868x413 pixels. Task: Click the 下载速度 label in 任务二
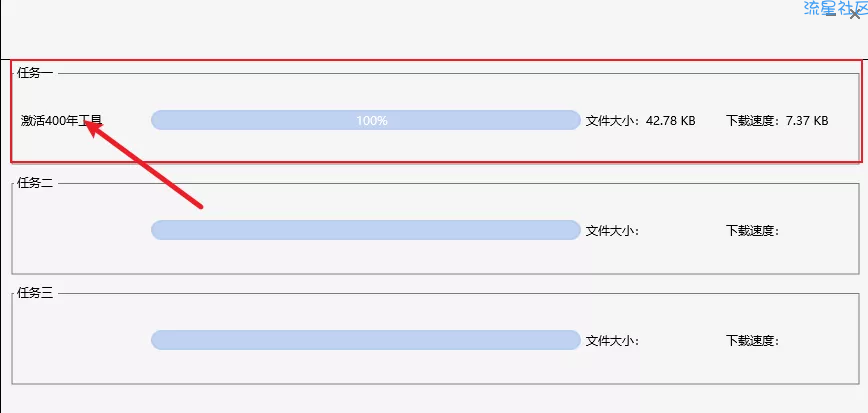click(752, 231)
